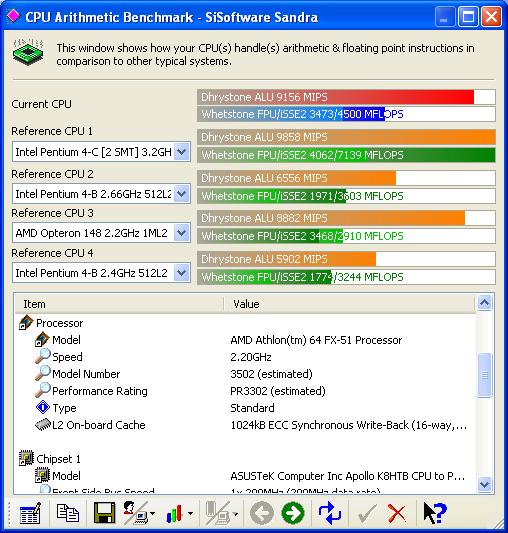Click the L2 On-board Cache chip icon
Screen dimensions: 508x533
(x=43, y=425)
